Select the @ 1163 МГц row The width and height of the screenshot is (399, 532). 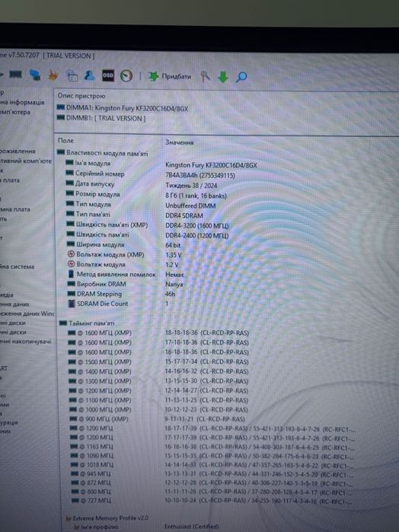[212, 447]
